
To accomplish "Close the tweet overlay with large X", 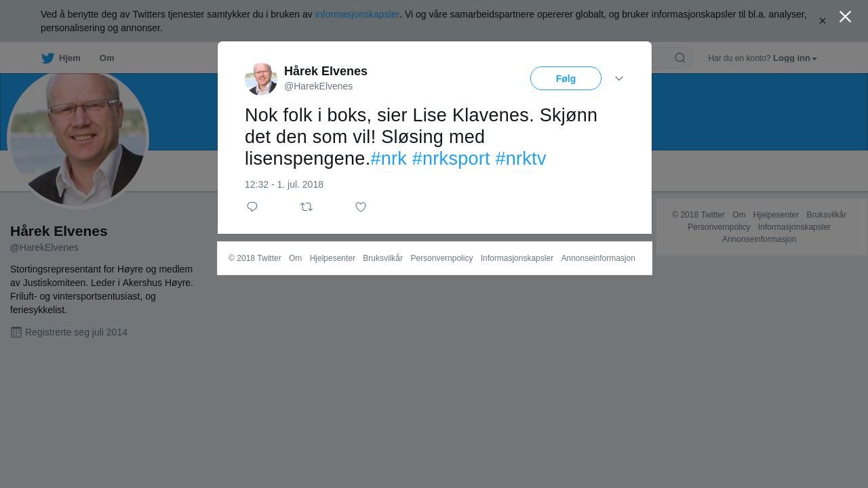I will pos(845,17).
